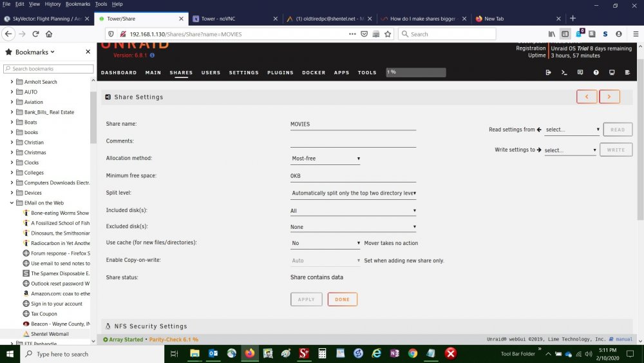Screen dimensions: 644x363
Task: Open the Firefox hamburger menu
Action: 636,34
